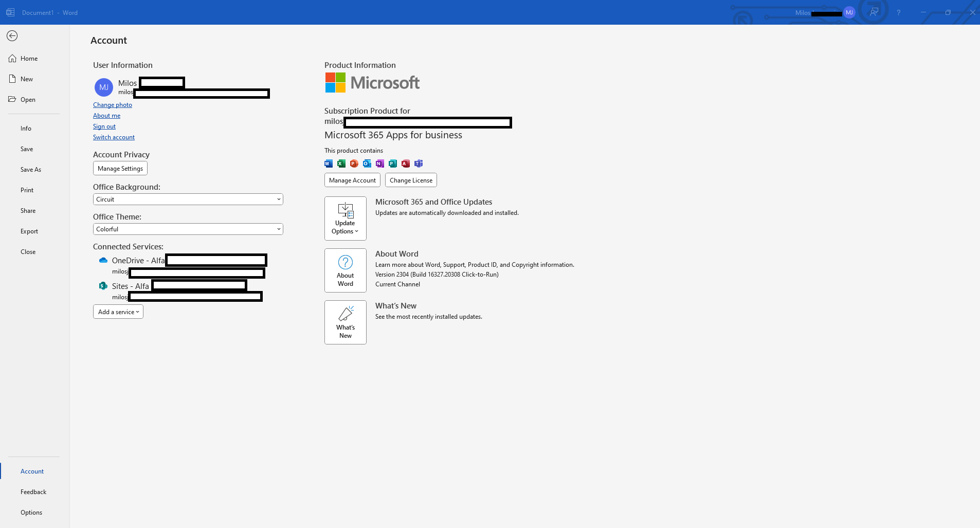The image size is (980, 528).
Task: Click the Access app icon in product list
Action: [406, 163]
